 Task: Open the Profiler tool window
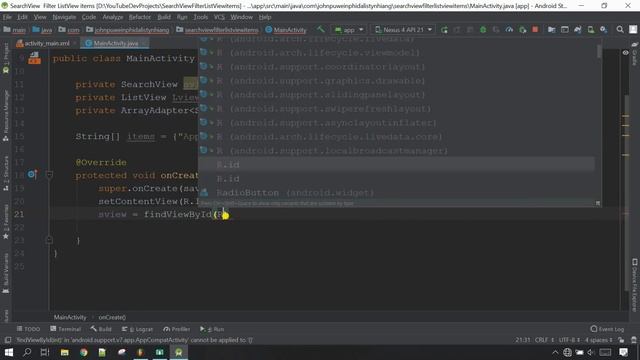[176, 329]
